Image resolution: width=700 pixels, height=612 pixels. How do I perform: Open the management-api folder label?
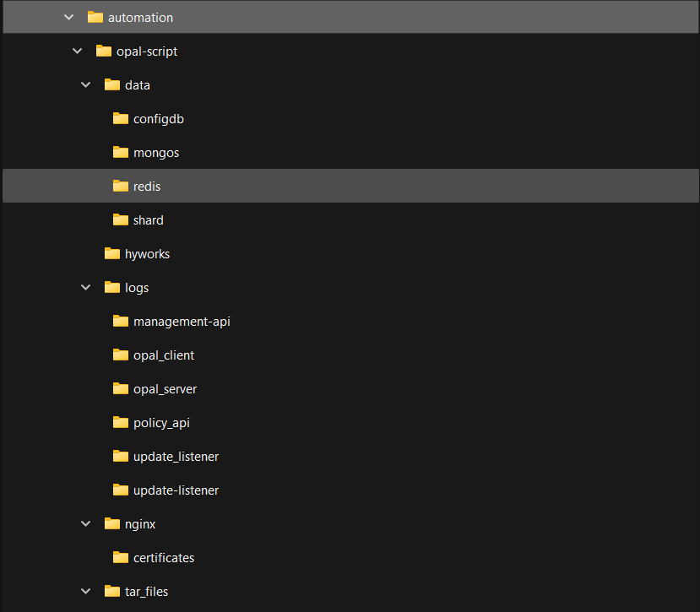click(x=182, y=322)
